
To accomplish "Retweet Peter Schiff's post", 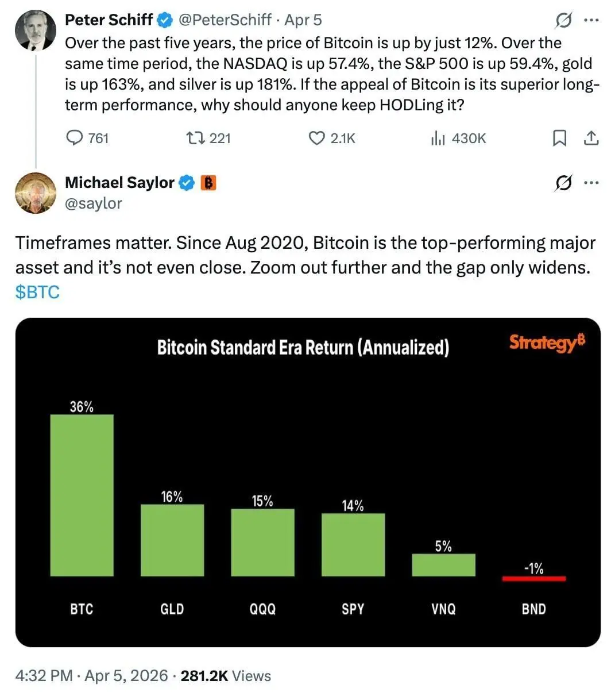I will pyautogui.click(x=196, y=138).
